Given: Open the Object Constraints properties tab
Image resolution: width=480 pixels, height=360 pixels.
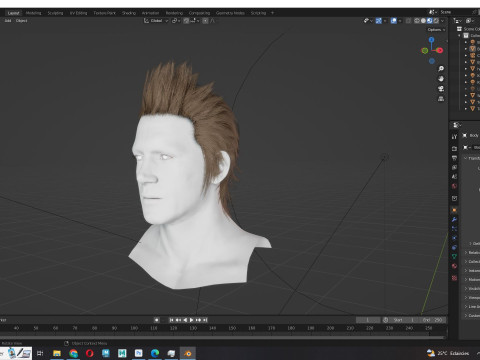Looking at the screenshot, I should pos(454,247).
